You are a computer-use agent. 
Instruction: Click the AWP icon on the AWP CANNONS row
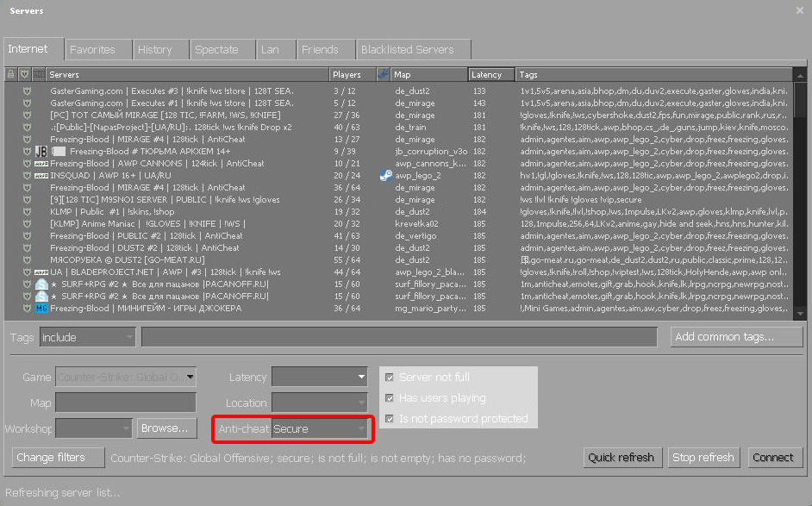pos(41,164)
